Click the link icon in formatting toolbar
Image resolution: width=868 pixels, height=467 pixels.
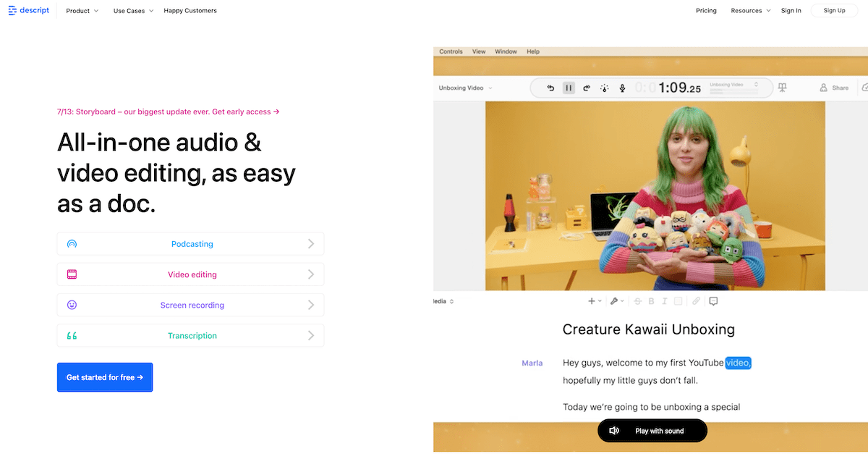click(696, 301)
